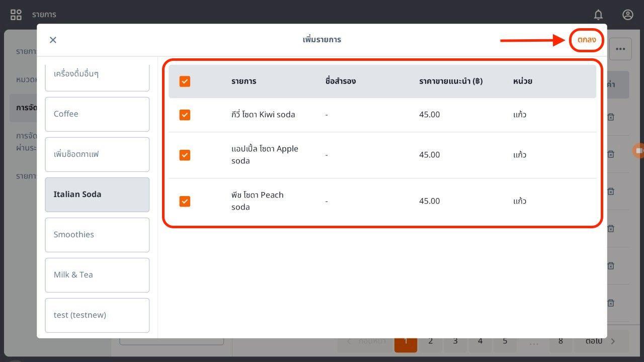644x362 pixels.
Task: Select the Milk & Tea category
Action: 97,275
